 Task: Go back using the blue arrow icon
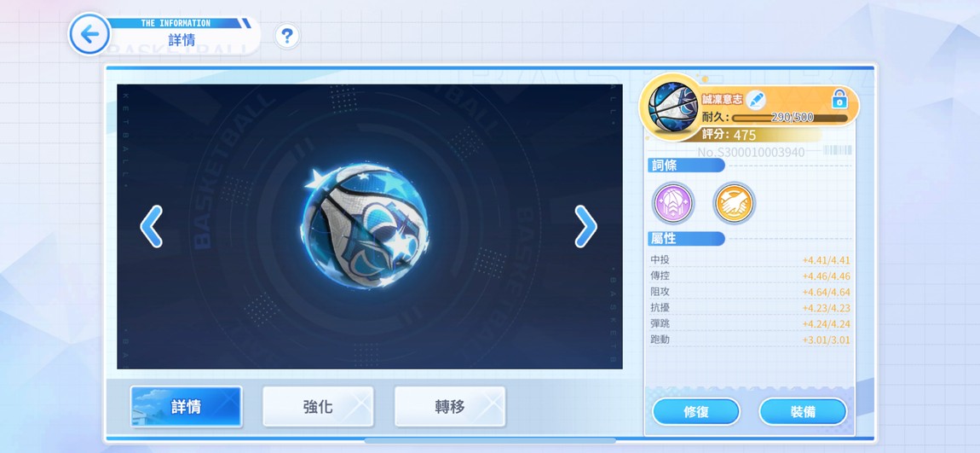(x=89, y=34)
